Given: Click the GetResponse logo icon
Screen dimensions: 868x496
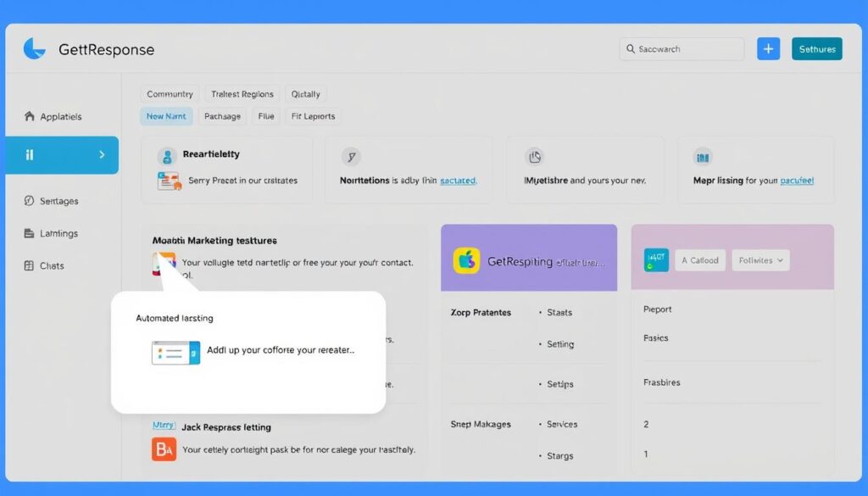Looking at the screenshot, I should [35, 49].
